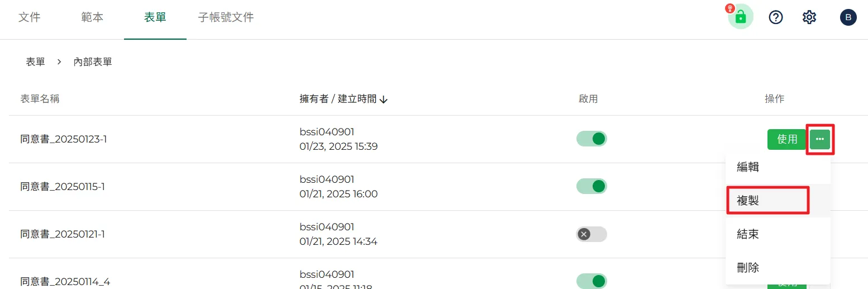The height and width of the screenshot is (289, 868).
Task: Switch to the 文件 tab
Action: (30, 17)
